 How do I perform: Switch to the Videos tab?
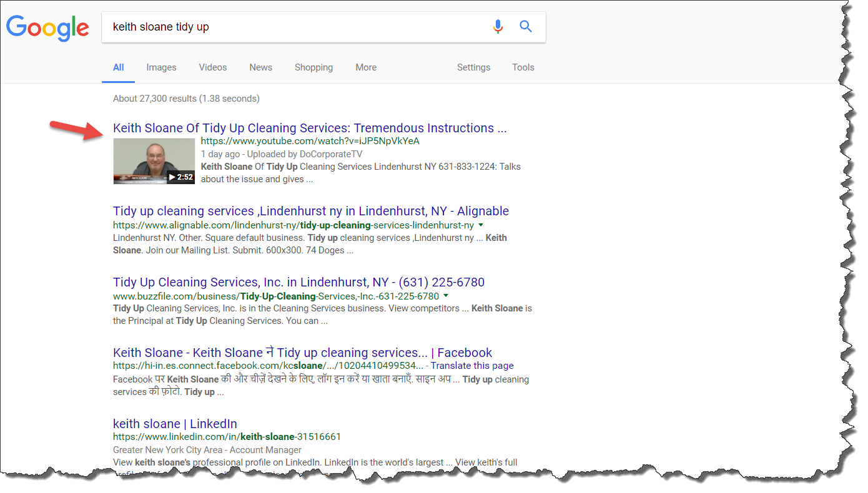click(213, 67)
